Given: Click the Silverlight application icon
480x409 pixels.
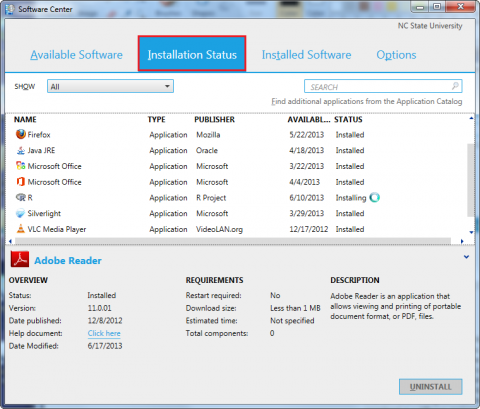Looking at the screenshot, I should (21, 213).
